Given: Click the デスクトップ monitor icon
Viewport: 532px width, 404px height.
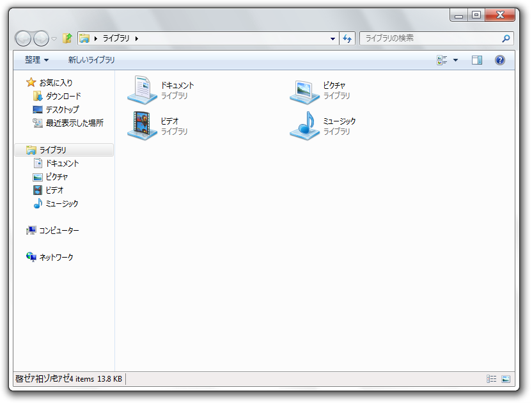Looking at the screenshot, I should click(37, 109).
